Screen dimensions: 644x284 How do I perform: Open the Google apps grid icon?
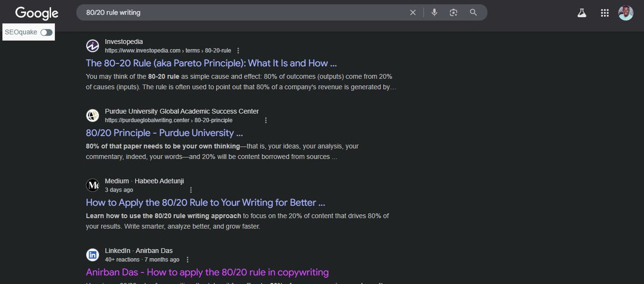(605, 13)
